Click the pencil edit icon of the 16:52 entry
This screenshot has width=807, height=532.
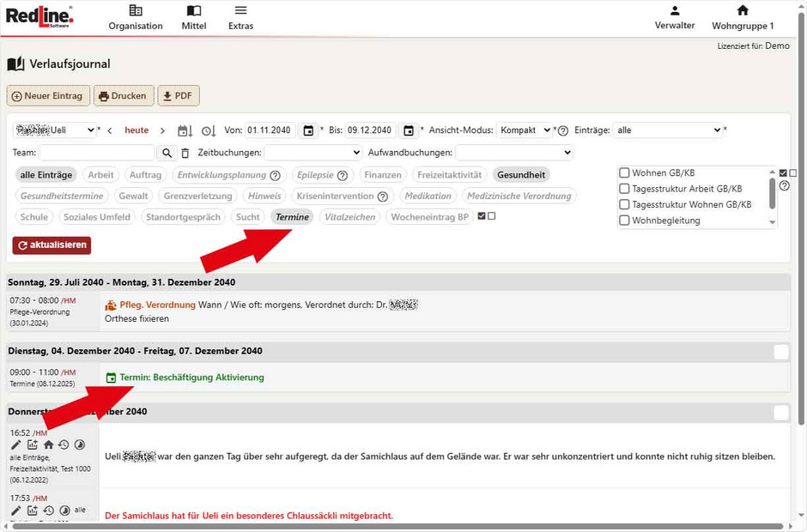click(x=16, y=444)
